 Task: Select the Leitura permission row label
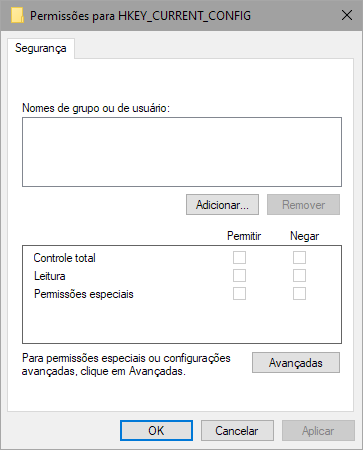coord(50,276)
